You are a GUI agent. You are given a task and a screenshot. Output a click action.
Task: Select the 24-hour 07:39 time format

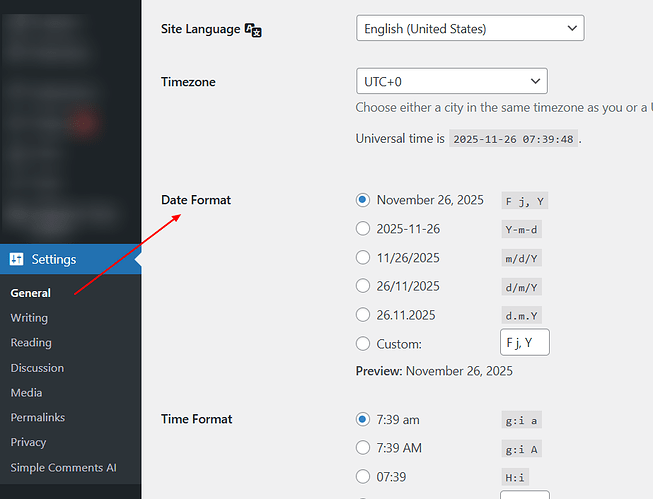[x=363, y=477]
